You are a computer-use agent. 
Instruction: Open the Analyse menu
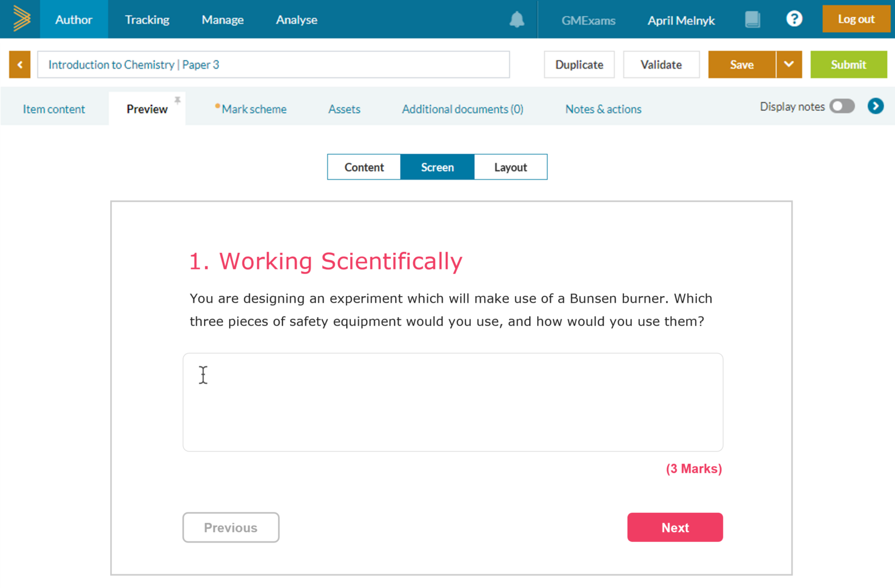pyautogui.click(x=297, y=19)
